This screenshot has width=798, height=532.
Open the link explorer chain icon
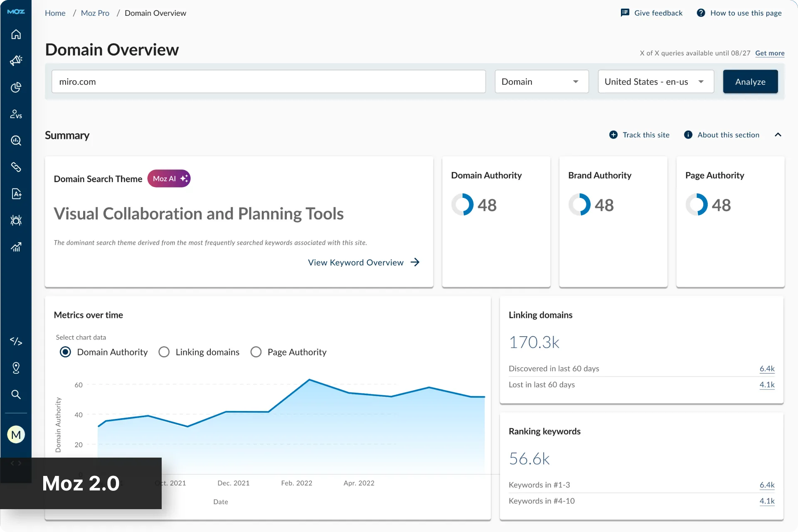point(16,167)
